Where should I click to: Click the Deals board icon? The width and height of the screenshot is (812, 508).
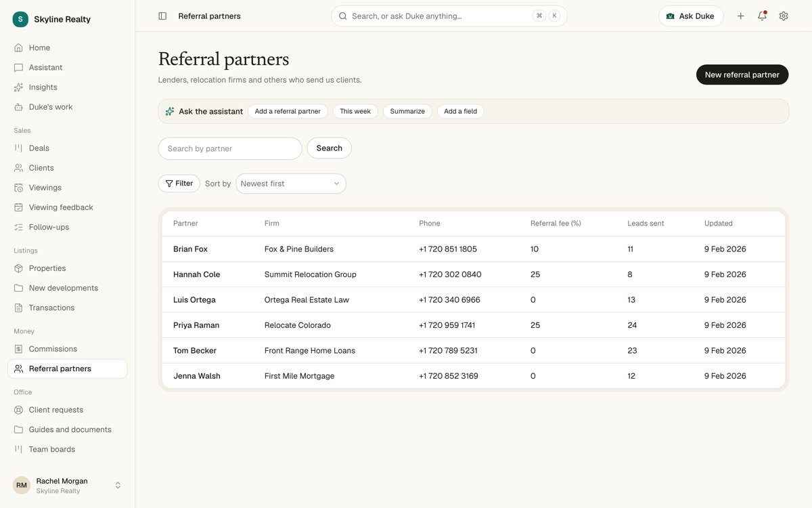tap(18, 148)
